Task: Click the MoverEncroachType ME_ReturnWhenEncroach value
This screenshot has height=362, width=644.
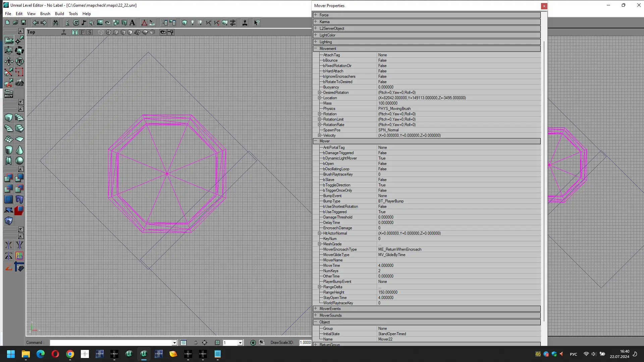Action: pyautogui.click(x=400, y=249)
